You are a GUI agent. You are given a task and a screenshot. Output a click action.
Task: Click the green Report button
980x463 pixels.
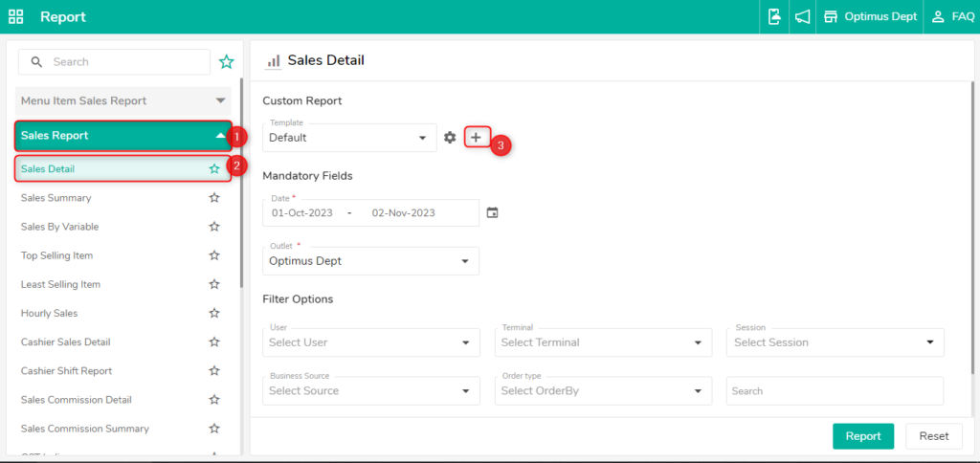[x=863, y=436]
